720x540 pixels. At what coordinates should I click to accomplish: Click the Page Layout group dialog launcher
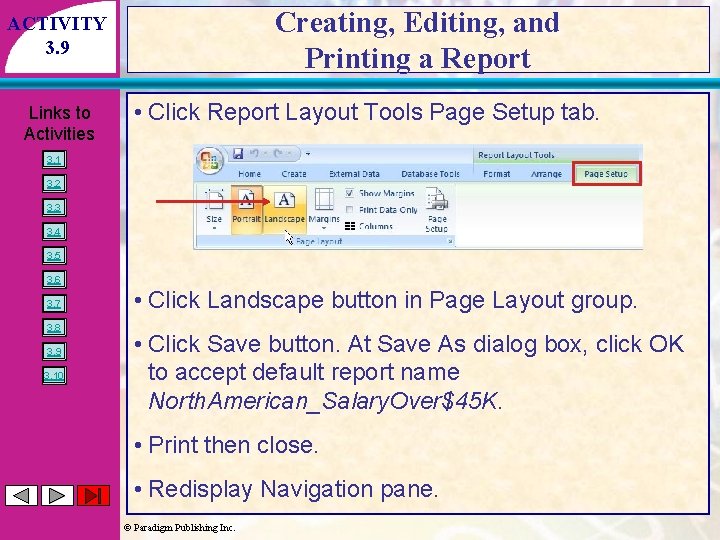pyautogui.click(x=450, y=241)
